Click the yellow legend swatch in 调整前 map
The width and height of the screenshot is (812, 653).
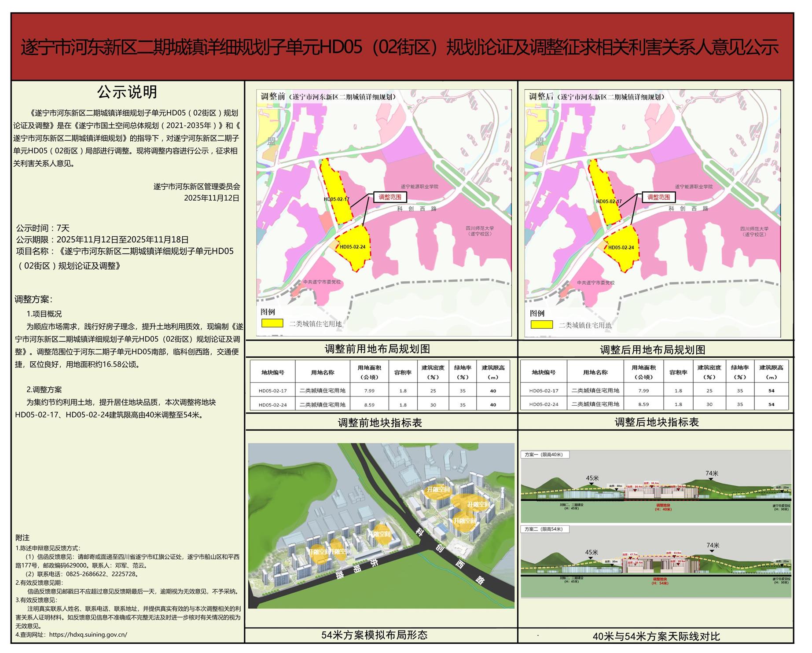click(x=272, y=323)
